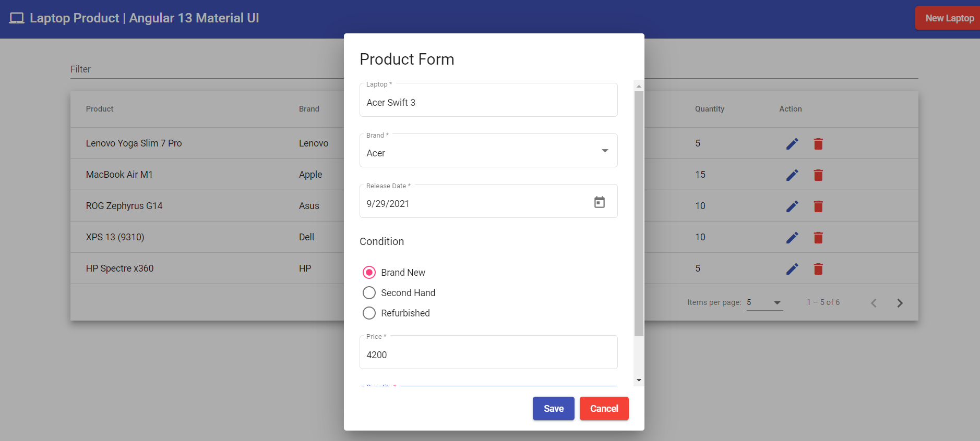Screen dimensions: 980x441
Task: Click the Brand column header
Action: pos(309,109)
